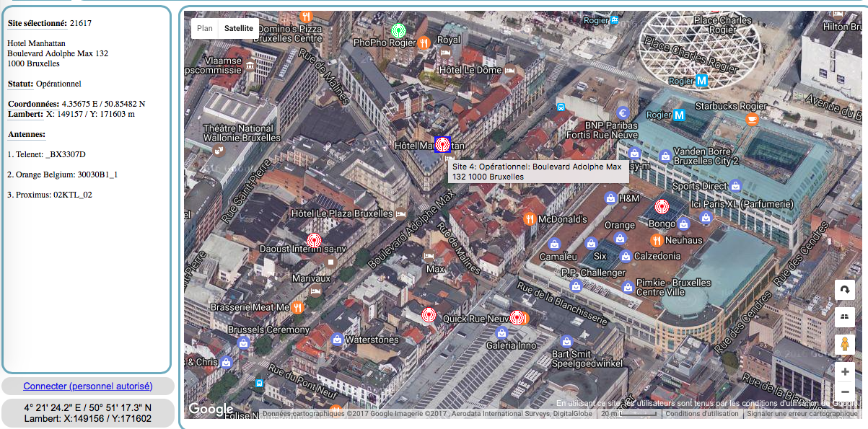Click the Coordonnées 4.35675 E line
The width and height of the screenshot is (868, 429).
click(x=76, y=104)
